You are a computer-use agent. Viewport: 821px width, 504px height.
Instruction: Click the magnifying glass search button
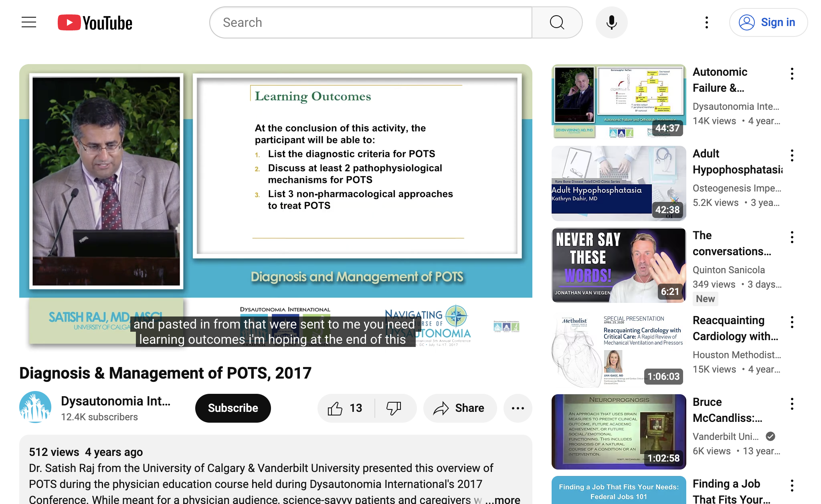(557, 22)
